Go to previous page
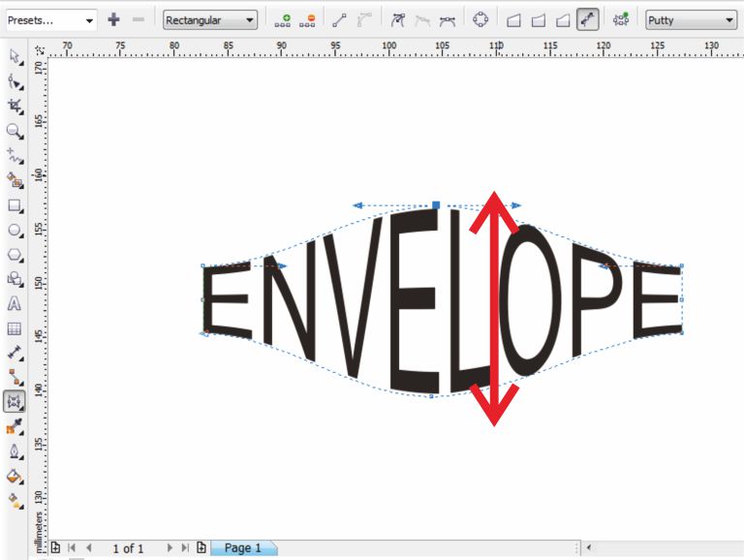 (89, 547)
